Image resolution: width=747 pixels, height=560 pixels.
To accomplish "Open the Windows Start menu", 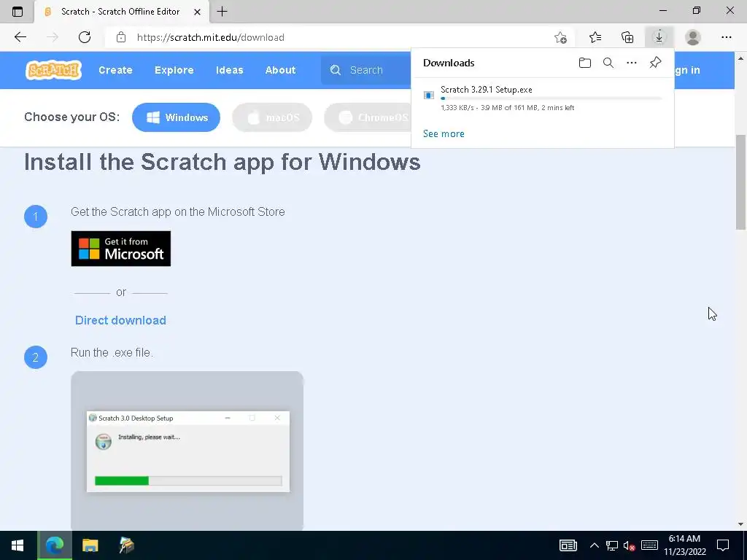I will [18, 545].
